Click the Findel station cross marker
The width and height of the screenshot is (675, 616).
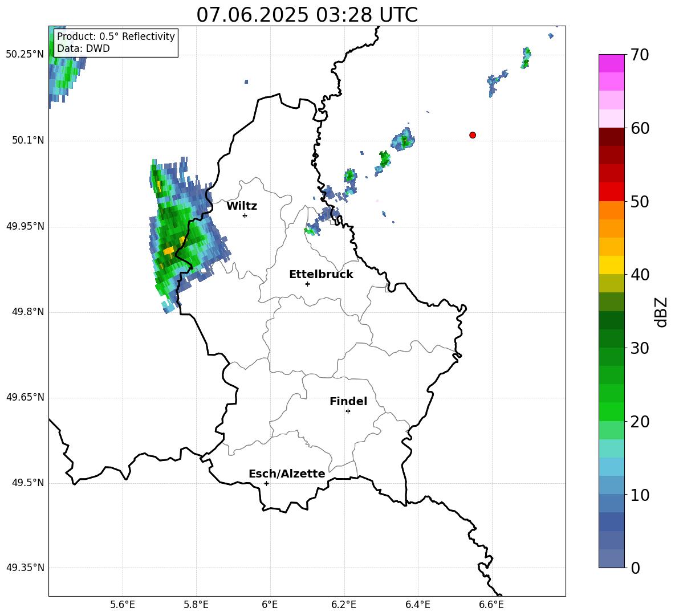348,411
